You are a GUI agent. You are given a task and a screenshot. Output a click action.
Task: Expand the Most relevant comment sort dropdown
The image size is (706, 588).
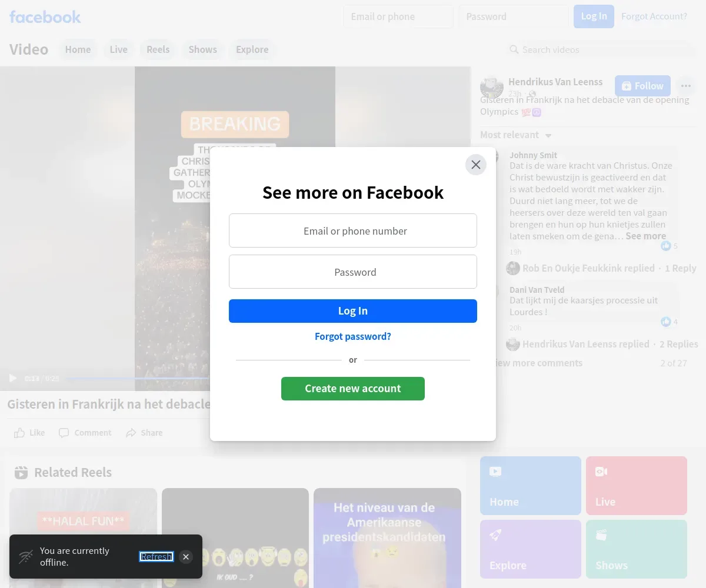[516, 135]
